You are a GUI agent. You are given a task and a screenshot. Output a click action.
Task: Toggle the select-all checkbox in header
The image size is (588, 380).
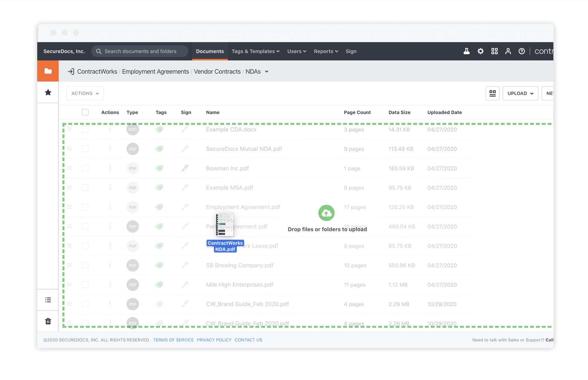pos(85,112)
